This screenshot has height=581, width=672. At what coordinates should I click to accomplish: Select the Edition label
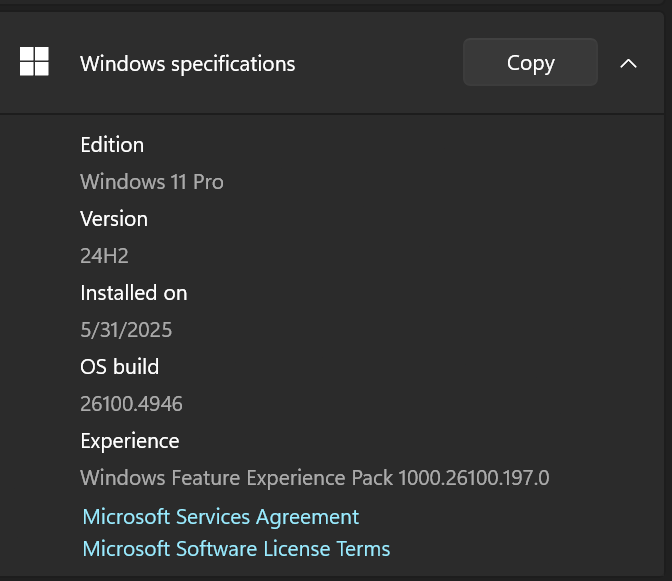click(x=112, y=145)
